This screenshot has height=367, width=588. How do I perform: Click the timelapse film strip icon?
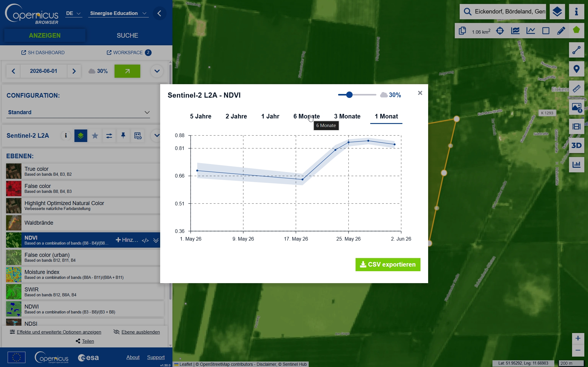point(576,126)
